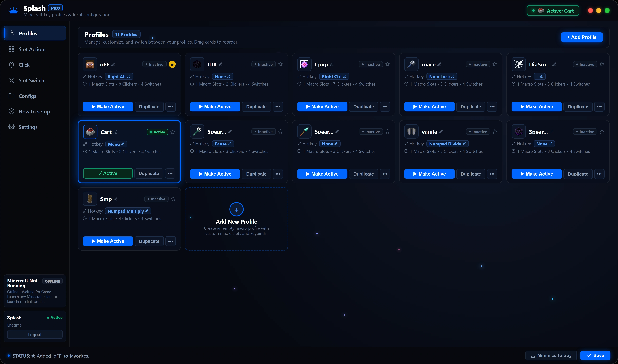618x364 pixels.
Task: Open Configs in sidebar
Action: tap(35, 96)
